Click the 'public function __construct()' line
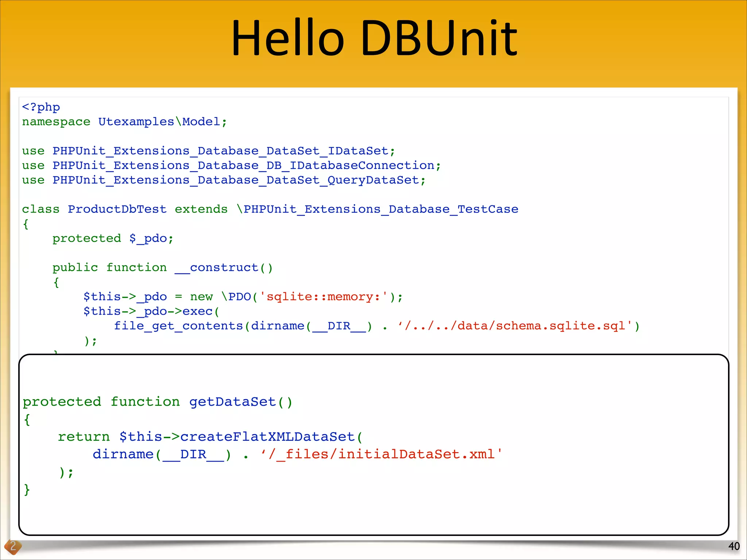Viewport: 747px width, 560px height. (x=162, y=268)
